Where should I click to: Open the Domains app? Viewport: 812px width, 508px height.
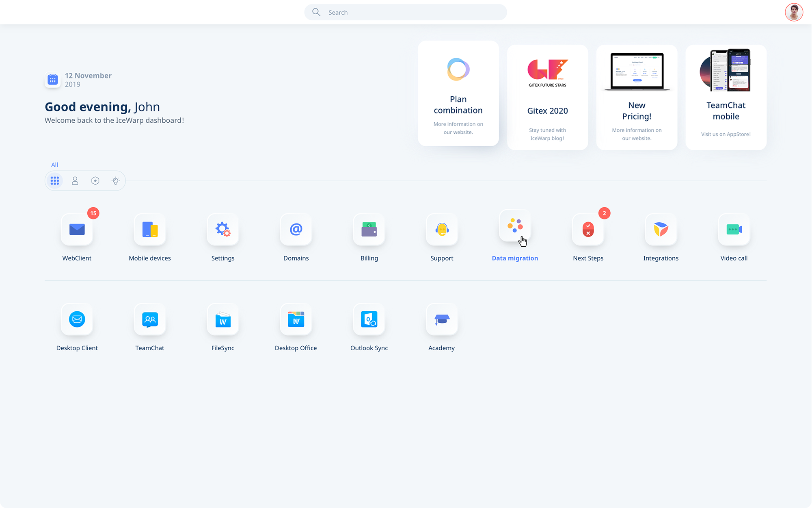pos(296,230)
